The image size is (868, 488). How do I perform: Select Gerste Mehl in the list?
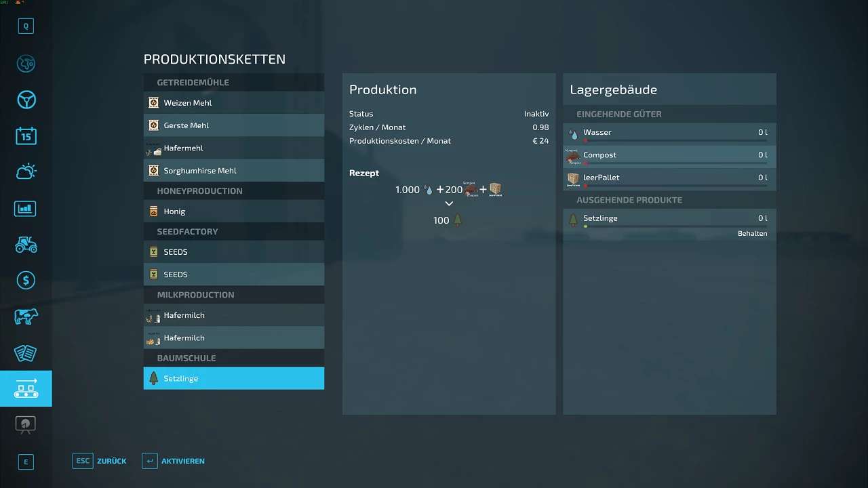point(233,125)
